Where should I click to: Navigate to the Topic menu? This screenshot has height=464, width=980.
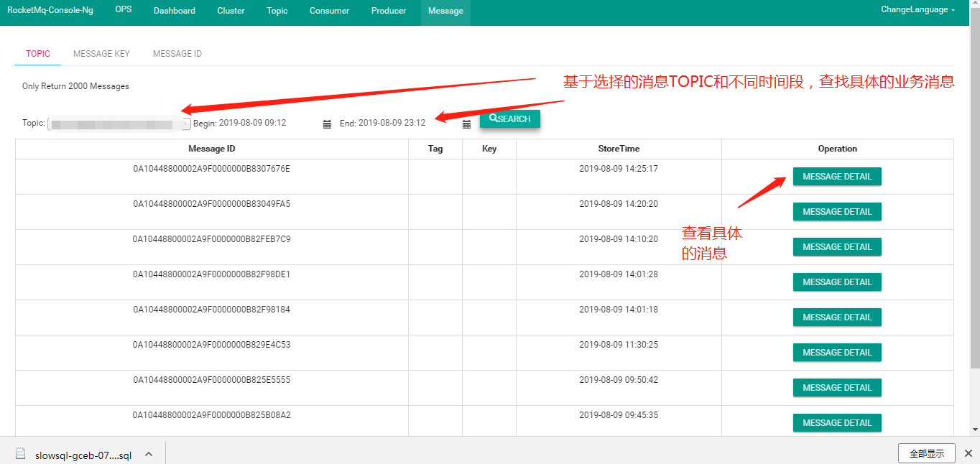(277, 11)
